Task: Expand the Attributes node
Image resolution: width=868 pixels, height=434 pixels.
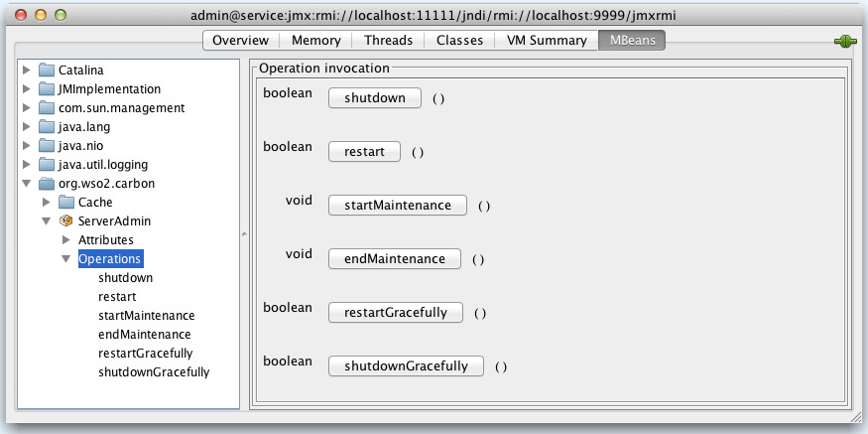Action: [66, 240]
